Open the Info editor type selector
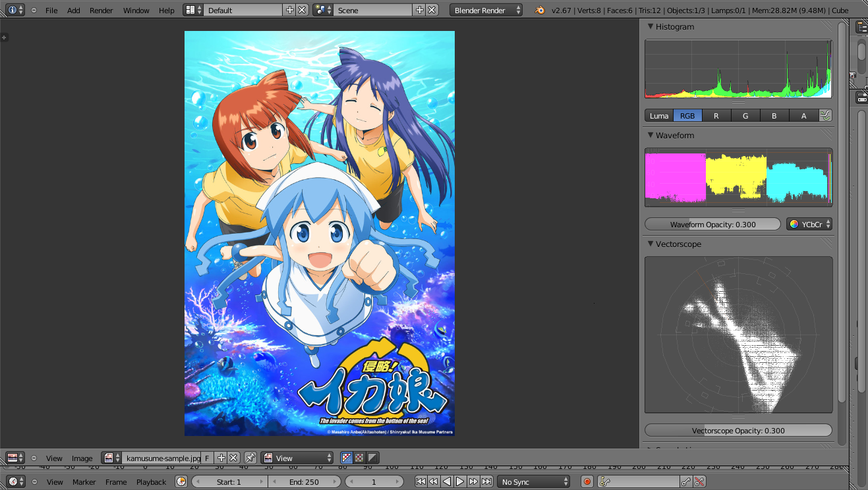Image resolution: width=868 pixels, height=490 pixels. [15, 10]
